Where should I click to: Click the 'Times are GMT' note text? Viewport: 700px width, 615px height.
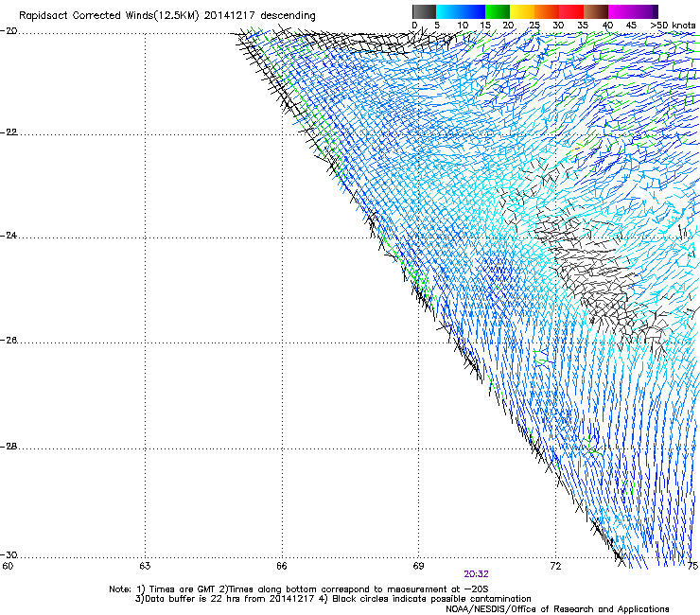pyautogui.click(x=182, y=589)
